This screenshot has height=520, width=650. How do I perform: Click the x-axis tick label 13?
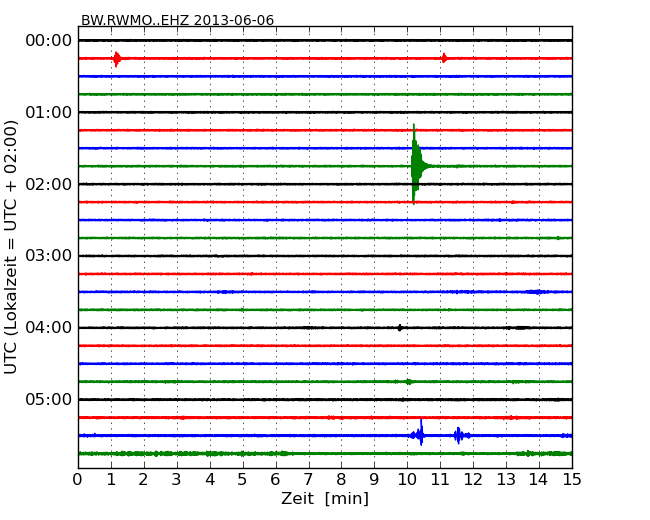pos(506,480)
